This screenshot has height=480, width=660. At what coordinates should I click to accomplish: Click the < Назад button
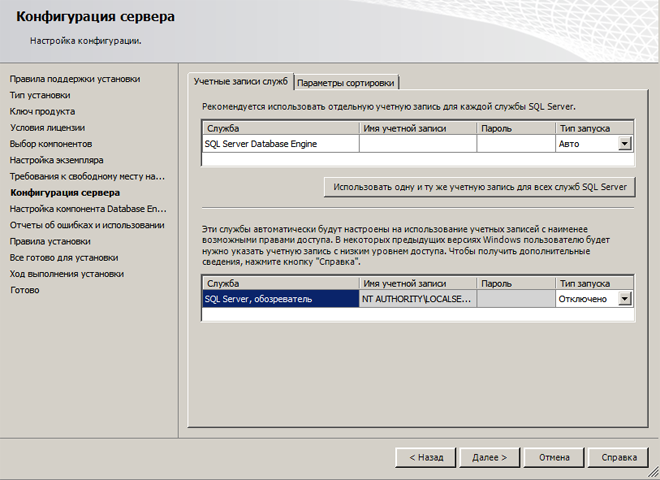pos(426,457)
